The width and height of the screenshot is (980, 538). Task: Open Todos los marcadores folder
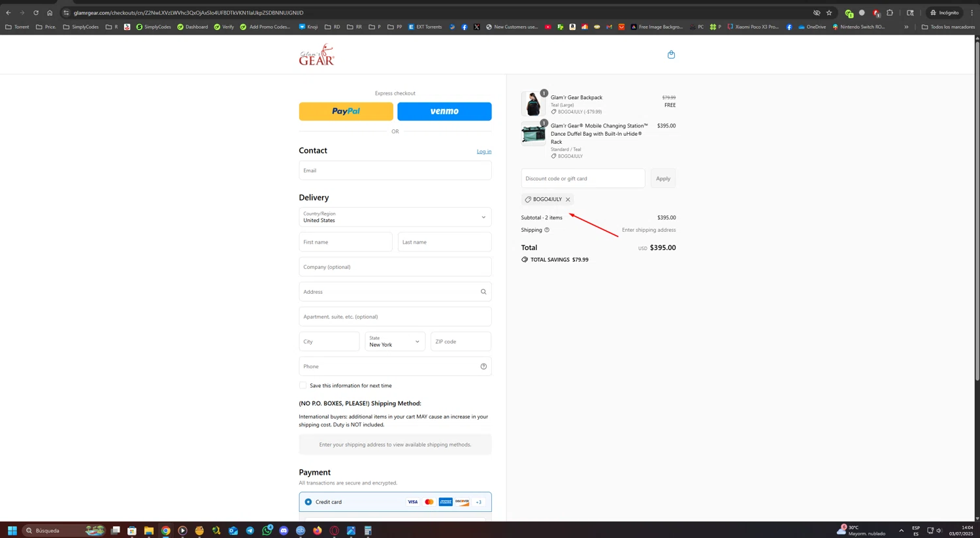click(948, 27)
